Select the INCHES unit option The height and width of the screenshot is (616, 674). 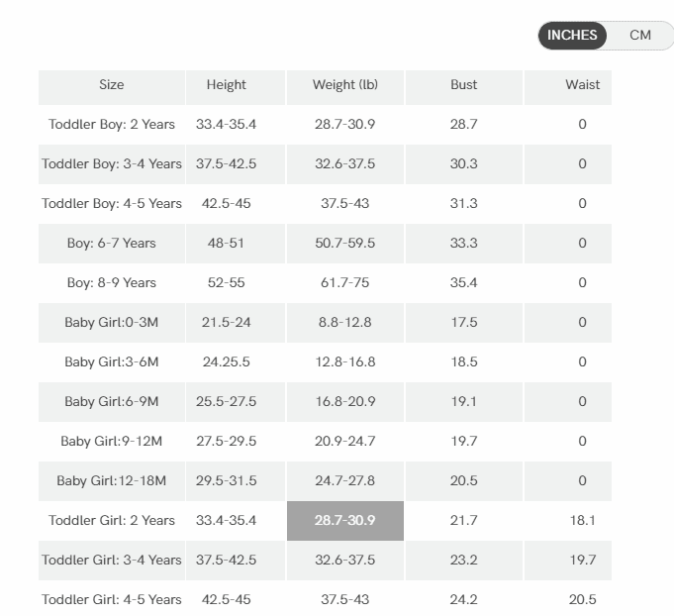click(x=572, y=36)
